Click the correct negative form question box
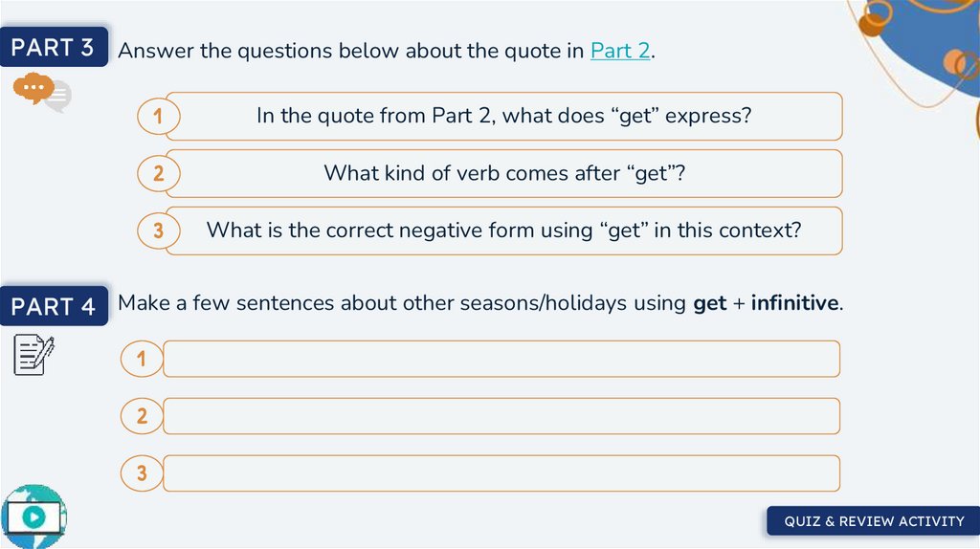 (503, 231)
